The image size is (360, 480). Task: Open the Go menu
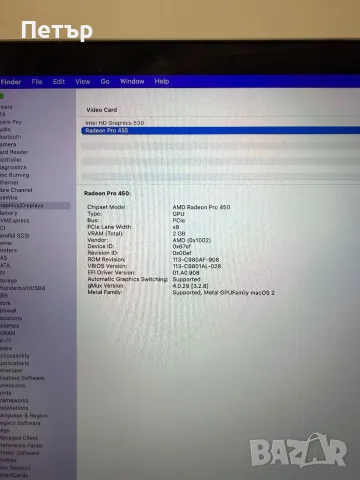tap(105, 81)
